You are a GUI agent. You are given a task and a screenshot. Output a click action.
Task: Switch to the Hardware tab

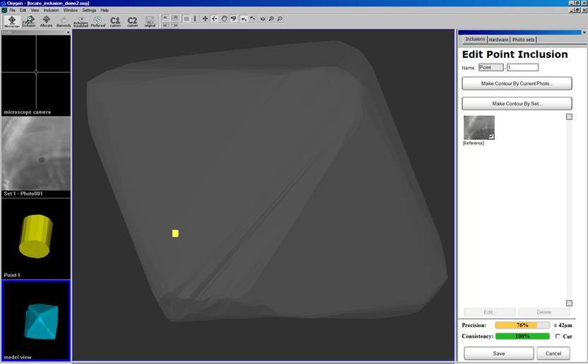coord(499,40)
